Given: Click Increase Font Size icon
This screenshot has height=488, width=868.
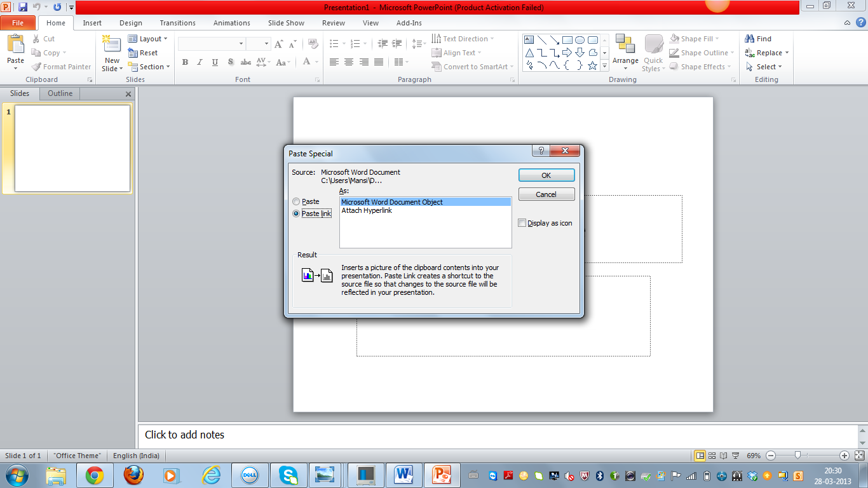Looking at the screenshot, I should (278, 44).
